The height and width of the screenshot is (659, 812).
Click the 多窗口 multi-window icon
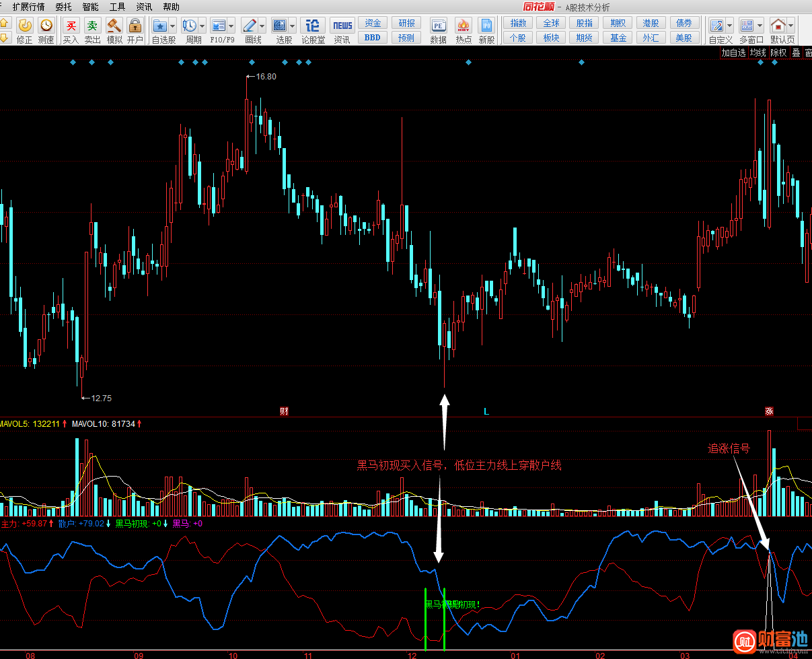click(747, 26)
